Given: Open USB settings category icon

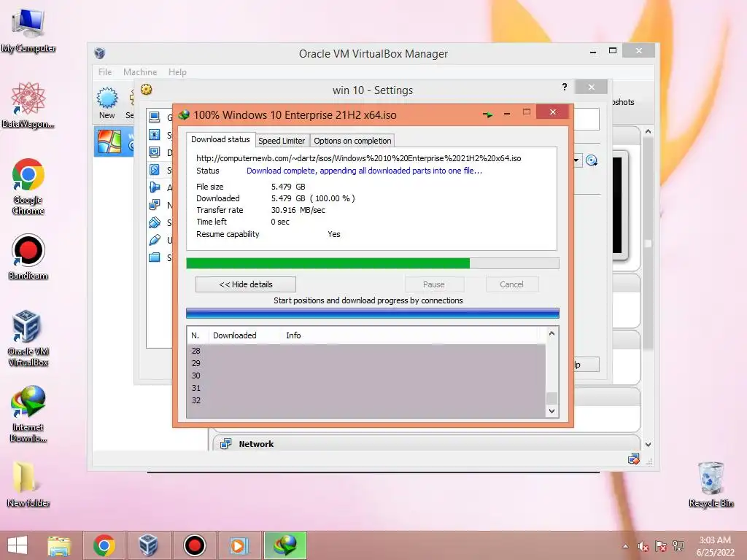Looking at the screenshot, I should [155, 240].
